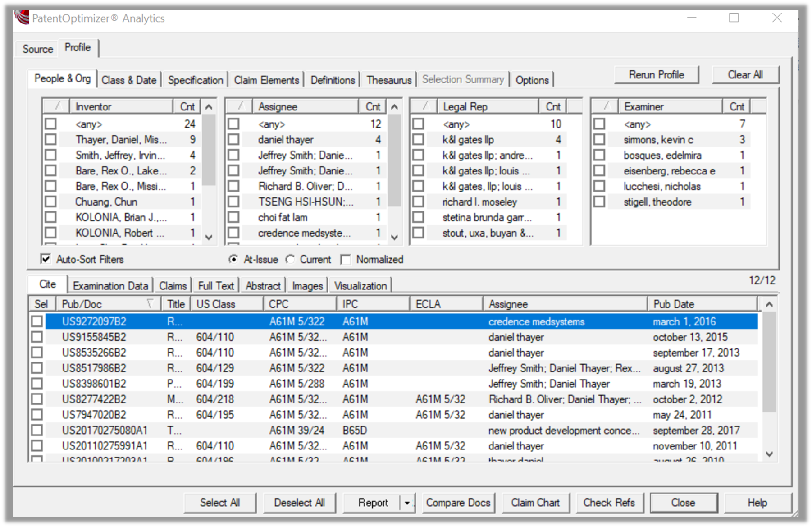Switch to the Images tab
The height and width of the screenshot is (527, 812).
tap(307, 286)
